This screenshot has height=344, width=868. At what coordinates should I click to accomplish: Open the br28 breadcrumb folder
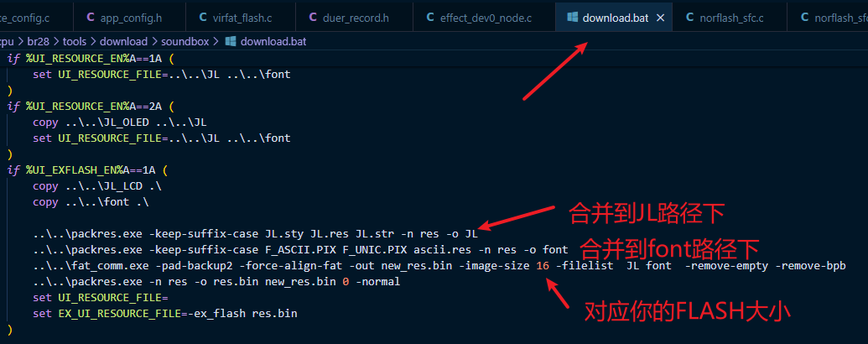pos(39,42)
